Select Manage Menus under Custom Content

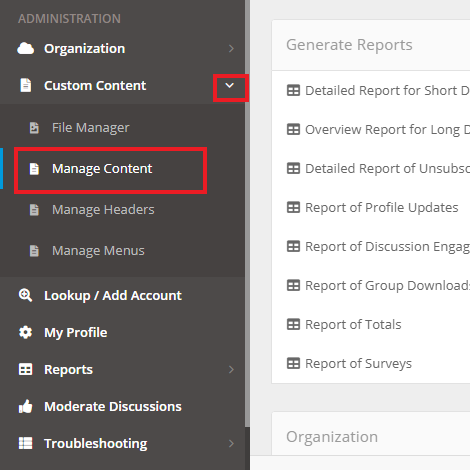[98, 251]
